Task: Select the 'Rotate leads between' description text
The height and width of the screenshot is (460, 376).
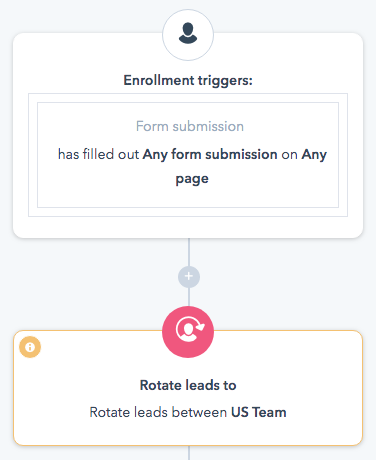Action: (x=158, y=412)
